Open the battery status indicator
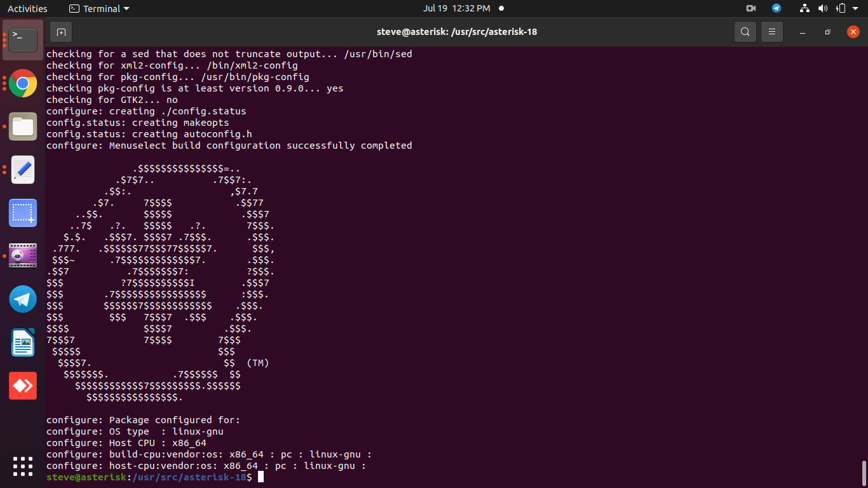This screenshot has width=868, height=488. tap(841, 8)
